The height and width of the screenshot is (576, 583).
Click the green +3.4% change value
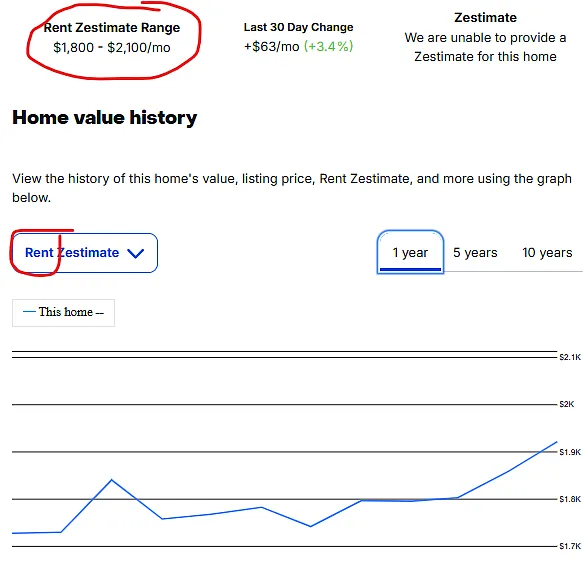pos(328,46)
